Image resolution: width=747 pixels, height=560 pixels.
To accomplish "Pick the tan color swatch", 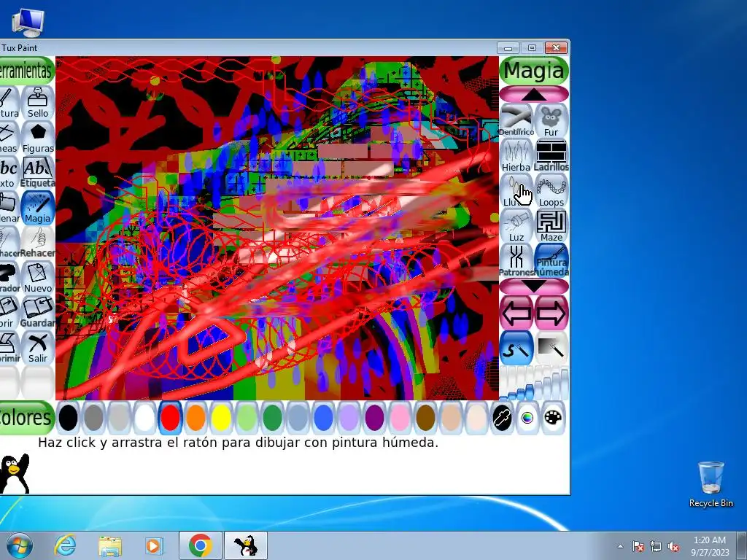I will tap(451, 418).
